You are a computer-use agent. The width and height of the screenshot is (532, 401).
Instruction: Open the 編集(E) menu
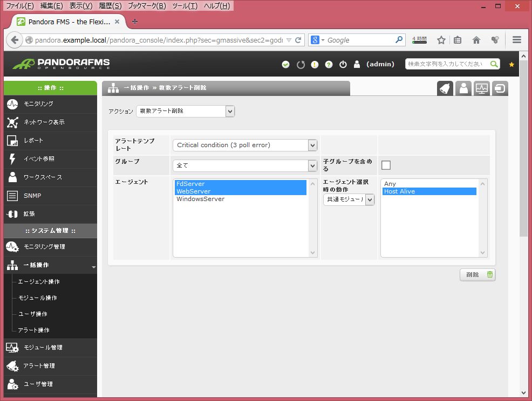pos(52,6)
